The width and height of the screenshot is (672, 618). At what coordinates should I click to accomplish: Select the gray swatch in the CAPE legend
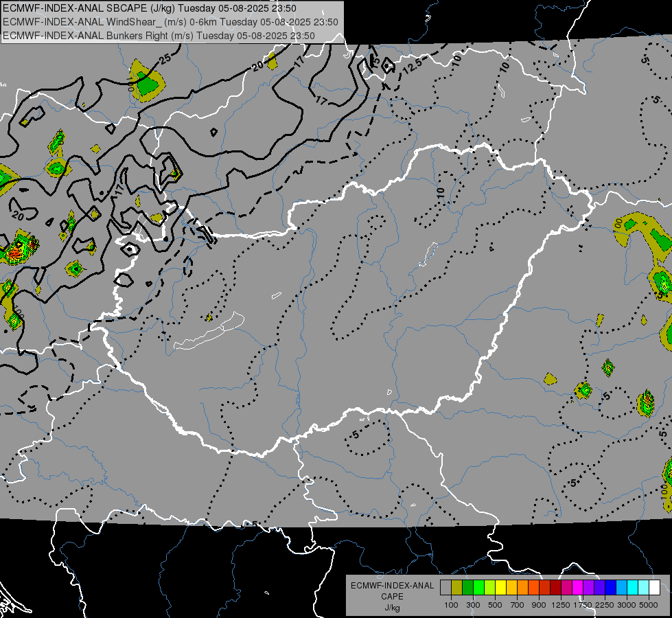(445, 588)
